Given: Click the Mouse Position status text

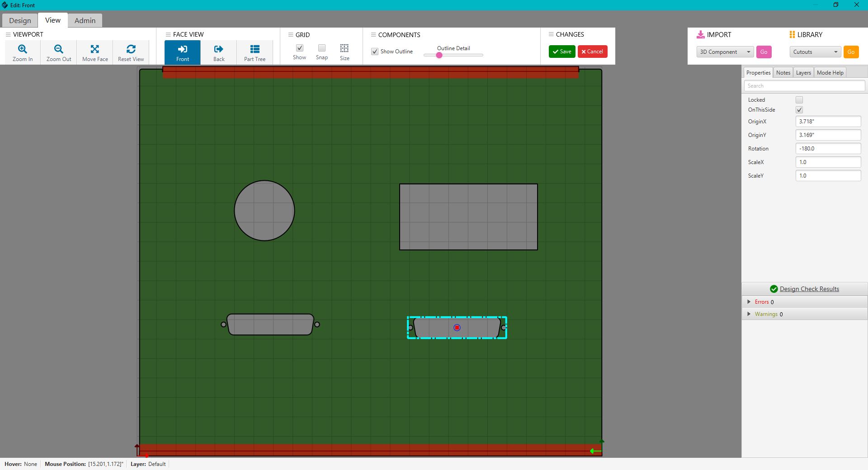Looking at the screenshot, I should pos(84,464).
